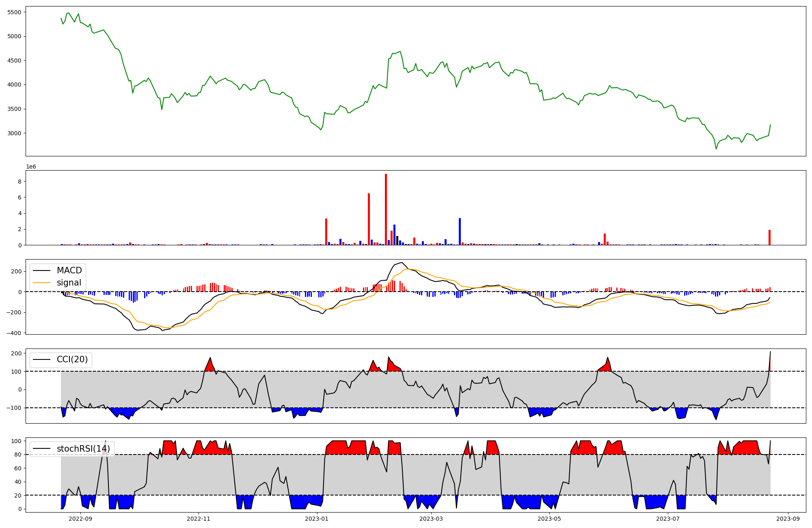
Task: Click the 2023-01 x-axis date label
Action: tap(317, 519)
